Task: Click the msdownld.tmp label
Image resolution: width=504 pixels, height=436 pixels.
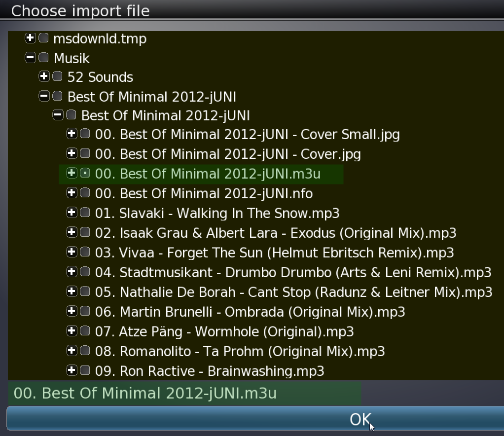Action: click(100, 39)
